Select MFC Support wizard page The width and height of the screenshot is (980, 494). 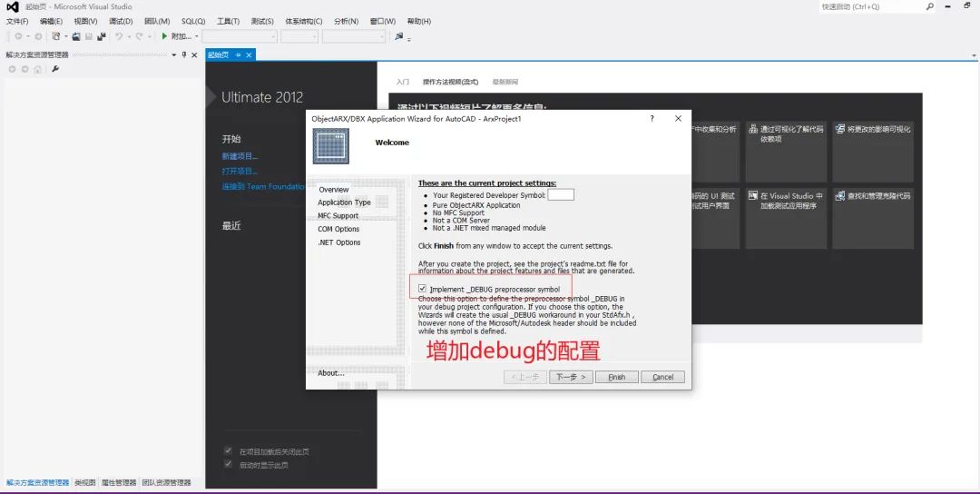tap(338, 216)
